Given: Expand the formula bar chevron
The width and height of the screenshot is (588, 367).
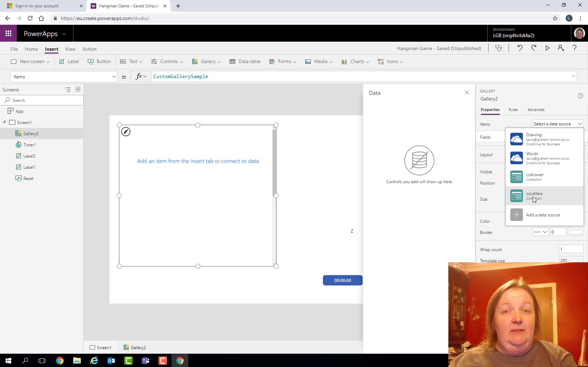Looking at the screenshot, I should (x=573, y=76).
